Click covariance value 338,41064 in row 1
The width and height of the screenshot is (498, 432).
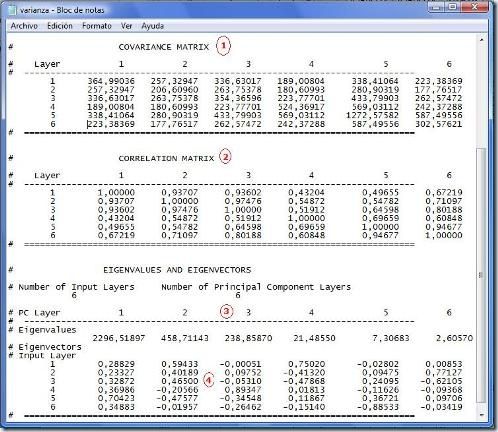(375, 81)
